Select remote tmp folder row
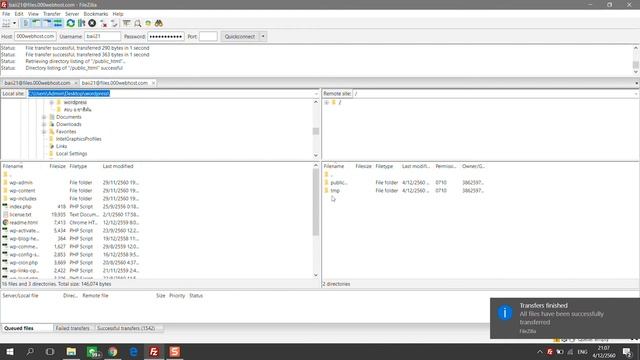The height and width of the screenshot is (360, 640). (404, 191)
